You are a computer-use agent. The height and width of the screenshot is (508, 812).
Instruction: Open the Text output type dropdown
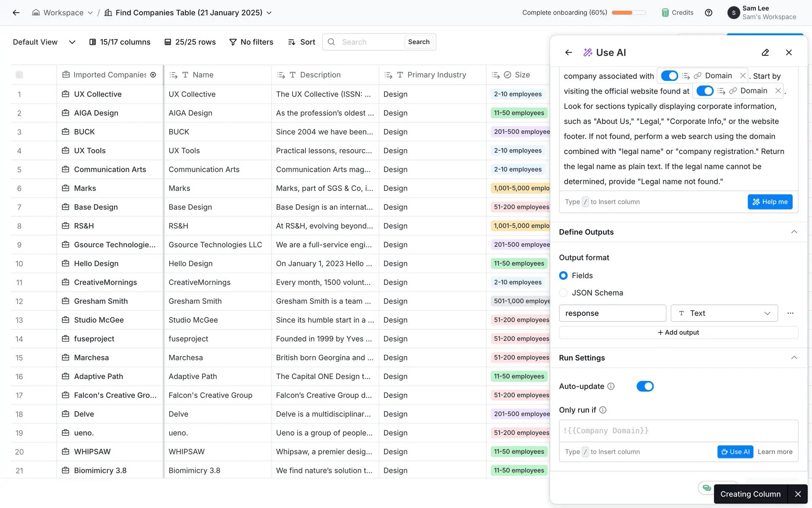click(724, 313)
